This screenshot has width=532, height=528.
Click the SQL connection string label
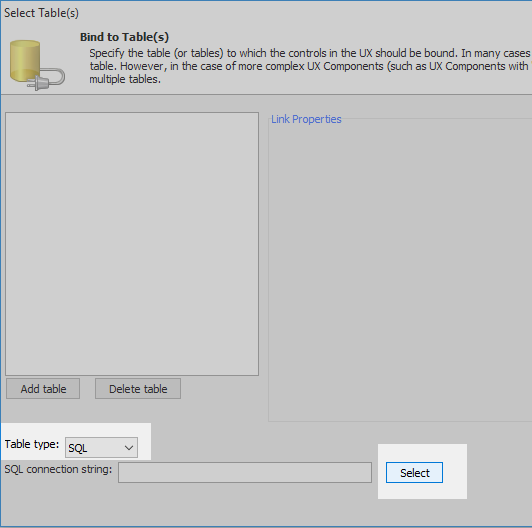[x=58, y=469]
